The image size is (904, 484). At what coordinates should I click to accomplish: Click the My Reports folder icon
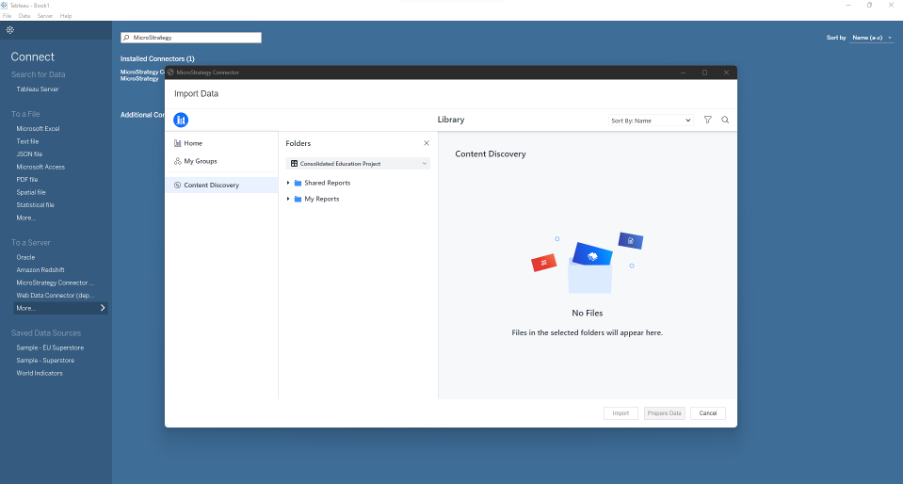[298, 199]
